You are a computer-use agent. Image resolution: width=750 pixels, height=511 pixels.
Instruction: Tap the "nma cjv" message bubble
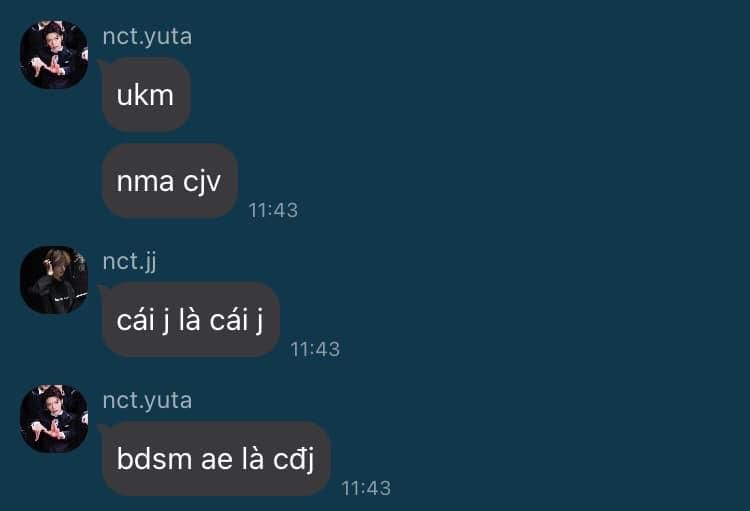170,181
